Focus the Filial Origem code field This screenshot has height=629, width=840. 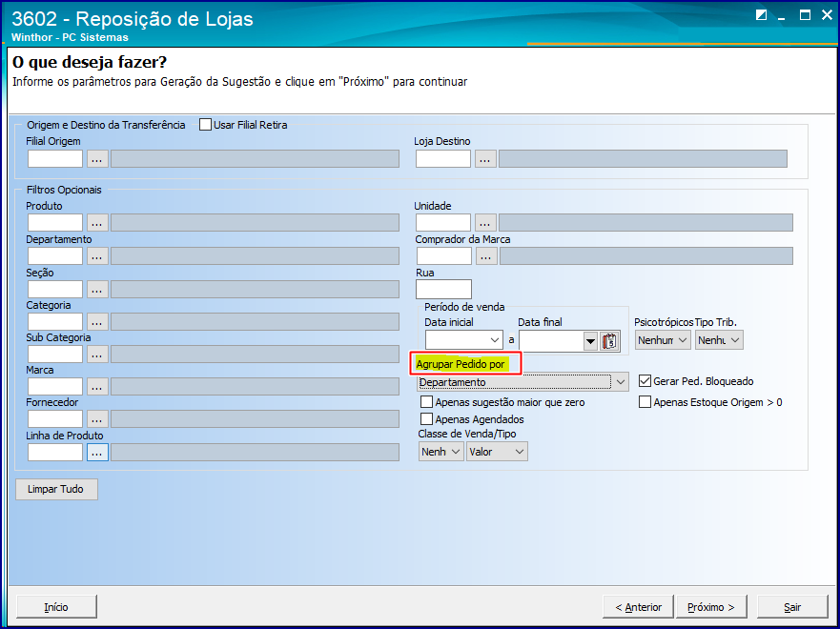pos(55,159)
